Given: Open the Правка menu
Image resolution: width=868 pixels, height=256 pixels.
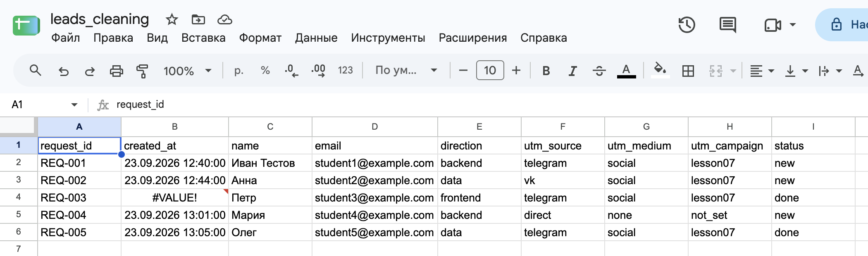Looking at the screenshot, I should [x=113, y=38].
